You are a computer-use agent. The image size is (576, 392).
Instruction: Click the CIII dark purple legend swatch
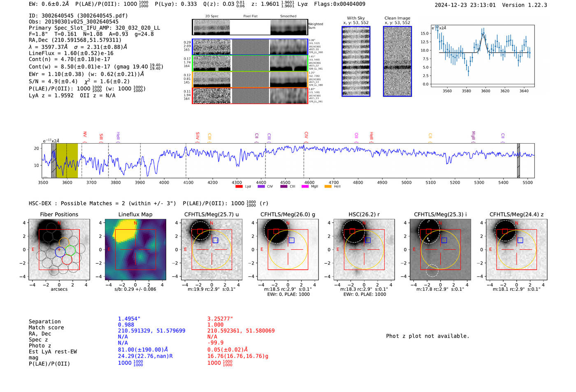284,187
